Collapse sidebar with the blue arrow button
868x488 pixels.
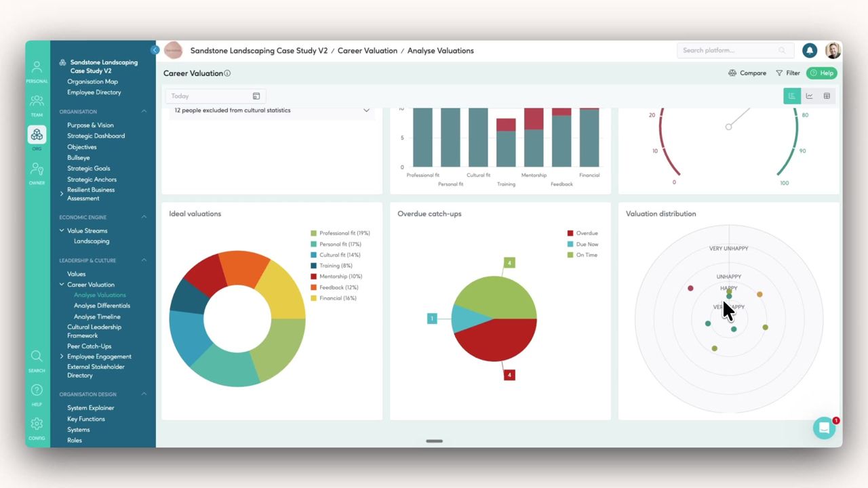click(155, 50)
